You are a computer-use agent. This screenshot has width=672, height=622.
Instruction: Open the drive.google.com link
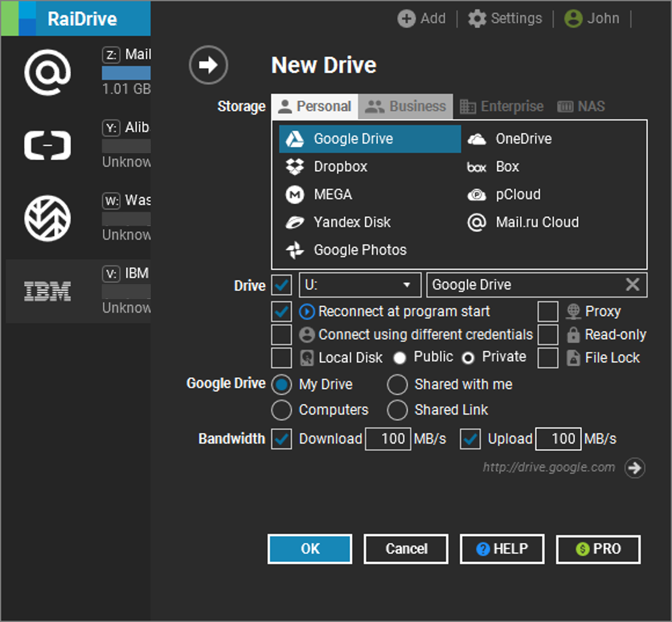pos(549,467)
